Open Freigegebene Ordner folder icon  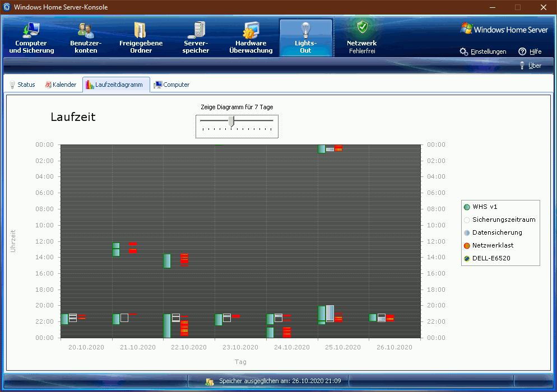141,30
